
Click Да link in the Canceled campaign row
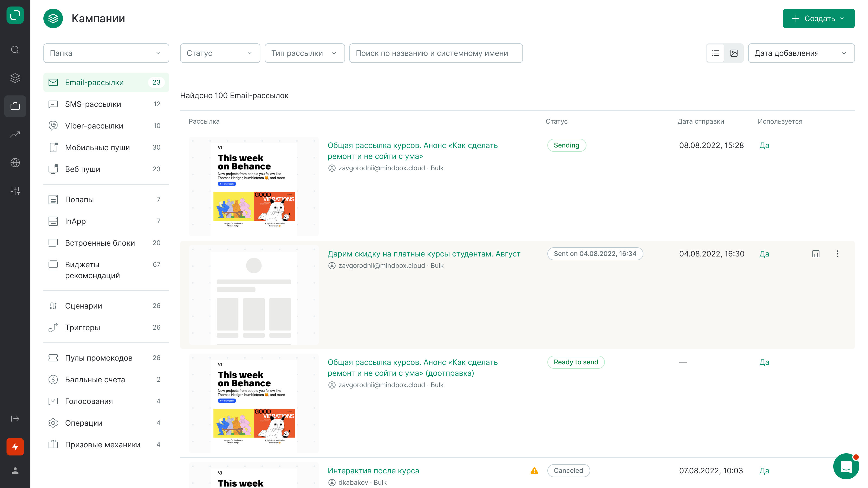click(764, 471)
